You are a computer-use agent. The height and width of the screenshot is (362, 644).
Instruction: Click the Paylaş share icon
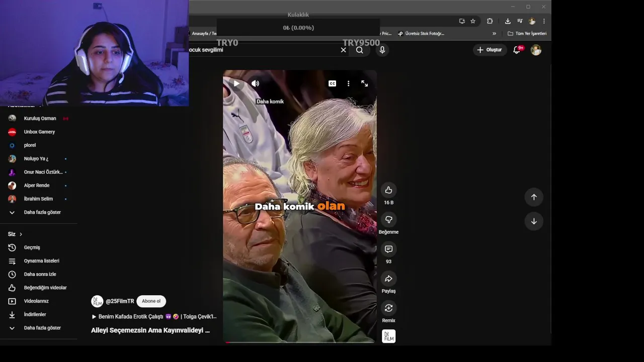point(388,279)
